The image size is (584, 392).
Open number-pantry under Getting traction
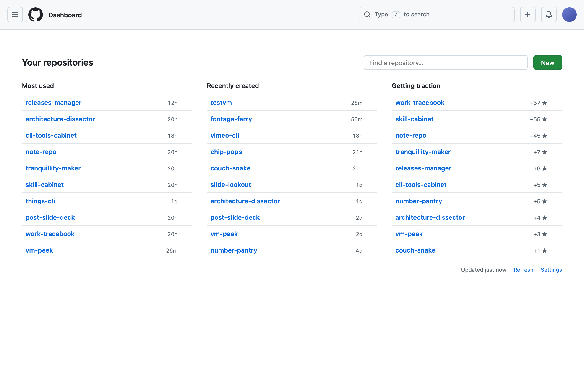tap(419, 201)
